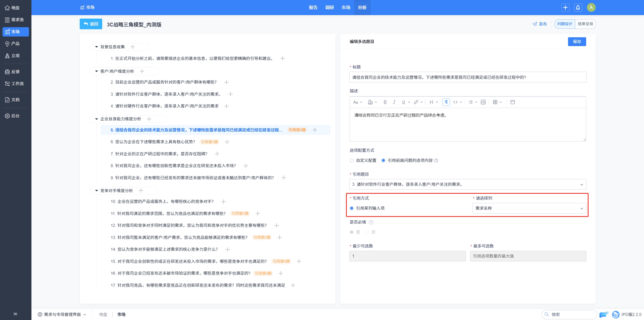644x320 pixels.
Task: Click the 引用第3题 tag on question 5
Action: (x=297, y=130)
